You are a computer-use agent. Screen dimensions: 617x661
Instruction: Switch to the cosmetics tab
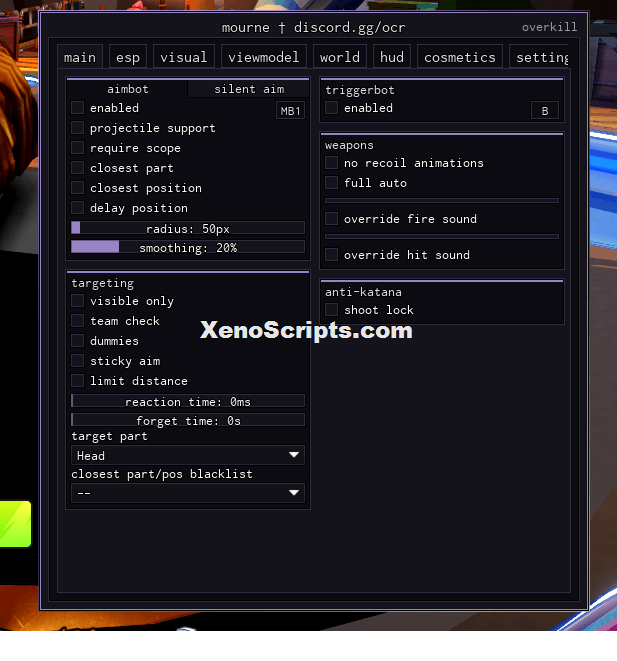[459, 57]
